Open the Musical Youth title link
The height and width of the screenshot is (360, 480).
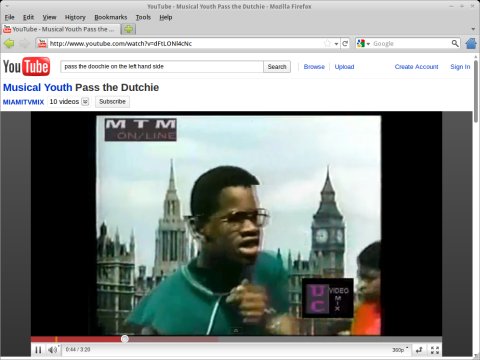pyautogui.click(x=38, y=87)
